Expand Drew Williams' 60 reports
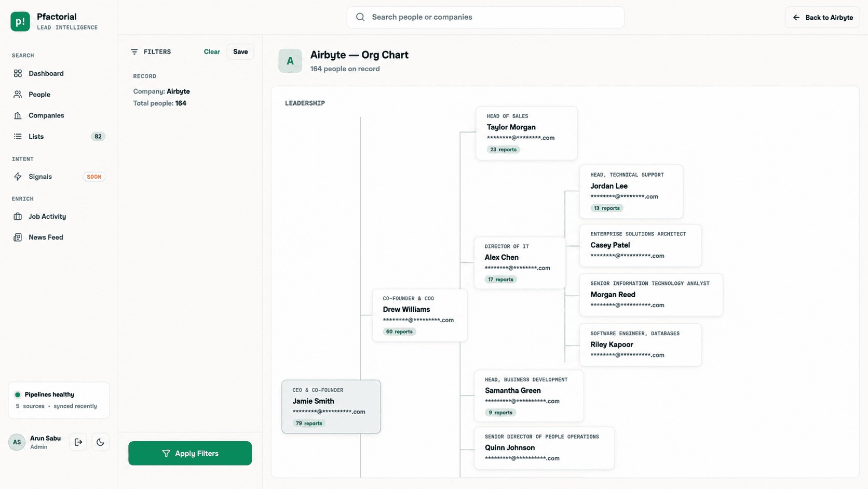This screenshot has height=489, width=868. tap(399, 332)
